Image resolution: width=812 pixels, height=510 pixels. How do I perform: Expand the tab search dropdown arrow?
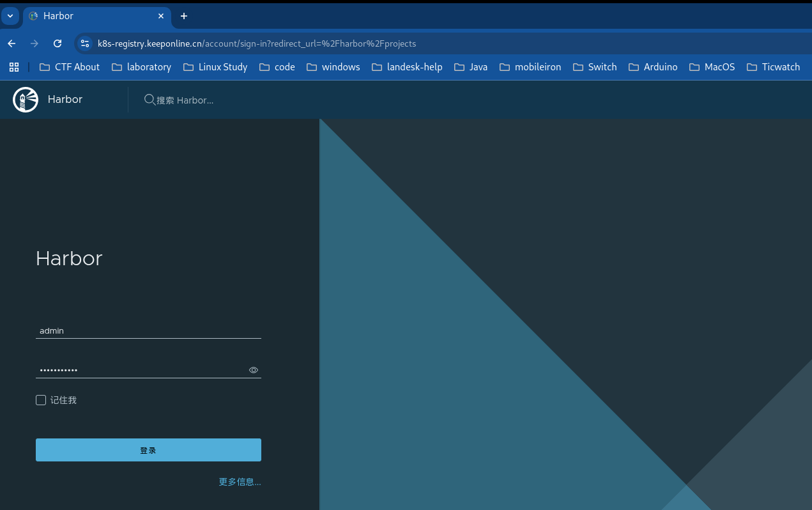(10, 16)
